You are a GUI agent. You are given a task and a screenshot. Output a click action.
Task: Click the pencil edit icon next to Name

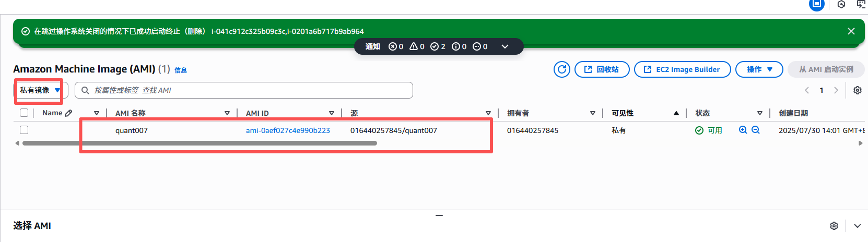[x=68, y=113]
